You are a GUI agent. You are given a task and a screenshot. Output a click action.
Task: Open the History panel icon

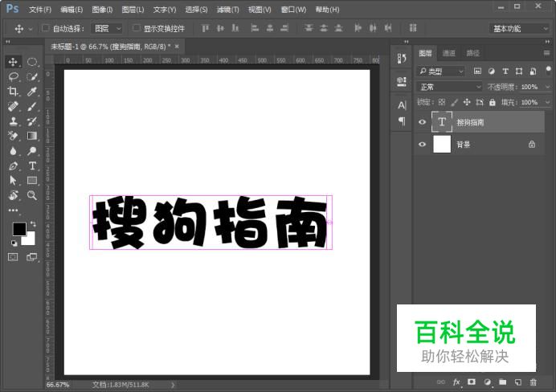[402, 59]
